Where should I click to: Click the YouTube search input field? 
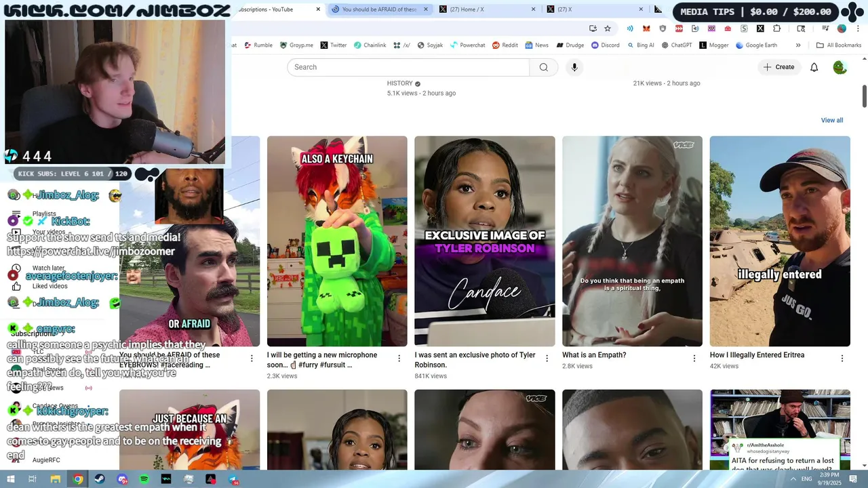point(408,67)
